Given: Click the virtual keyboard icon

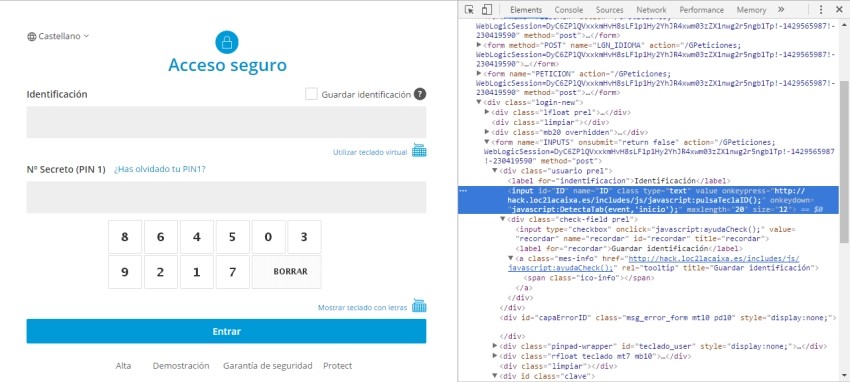Looking at the screenshot, I should 419,150.
